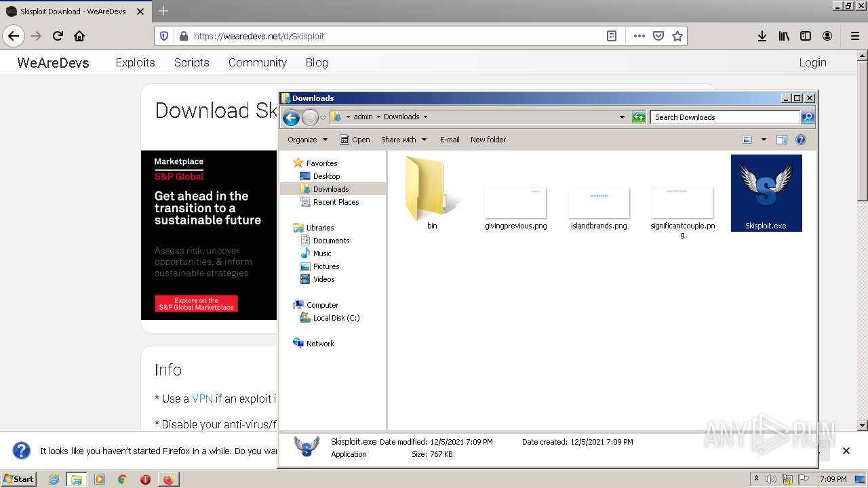Click Save to Pocket icon
This screenshot has height=488, width=868.
point(658,36)
